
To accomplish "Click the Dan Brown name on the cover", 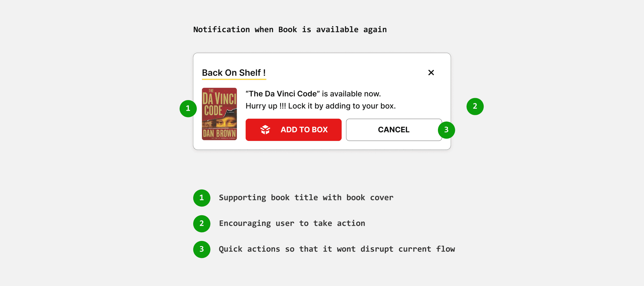I will 219,133.
